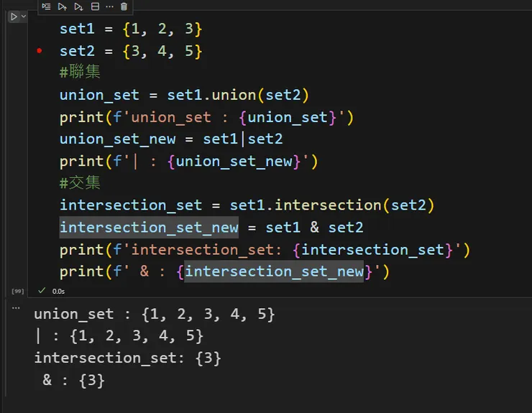Execute all cells above this cell
Image resolution: width=532 pixels, height=413 pixels.
point(63,6)
